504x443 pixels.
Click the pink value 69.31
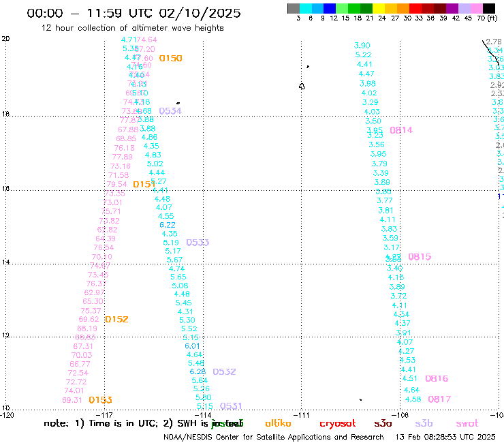pyautogui.click(x=72, y=400)
